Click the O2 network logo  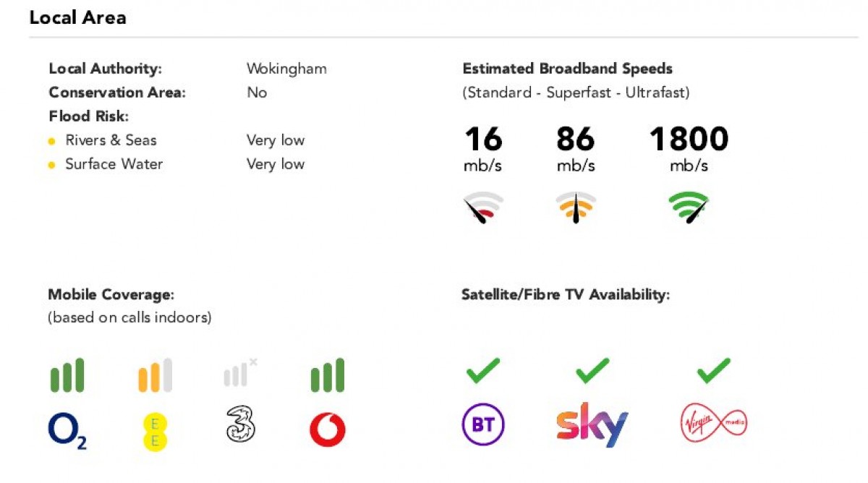(67, 432)
